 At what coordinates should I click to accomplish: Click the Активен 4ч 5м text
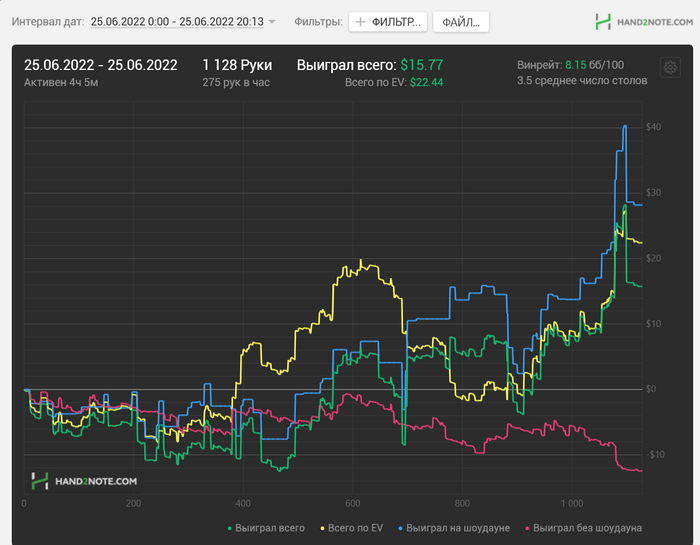61,83
